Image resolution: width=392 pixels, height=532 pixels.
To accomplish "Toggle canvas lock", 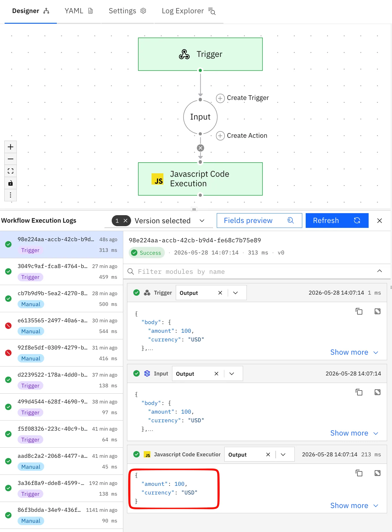I will point(11,183).
